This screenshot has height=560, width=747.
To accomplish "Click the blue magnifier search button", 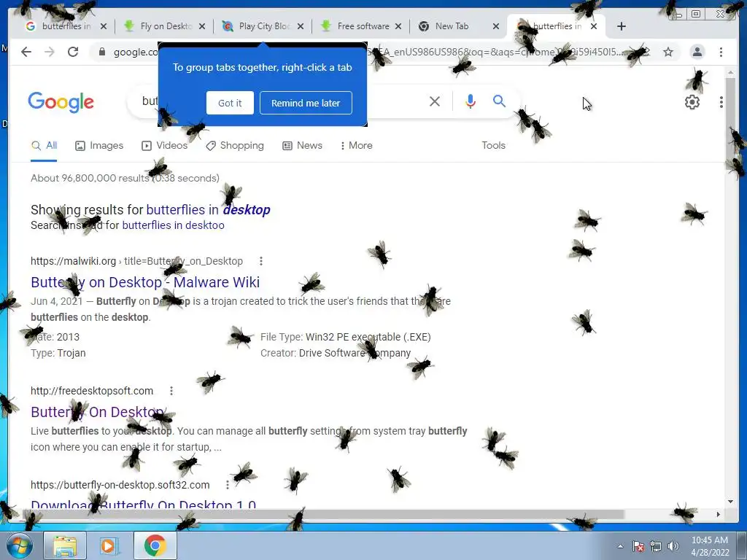I will tap(499, 101).
